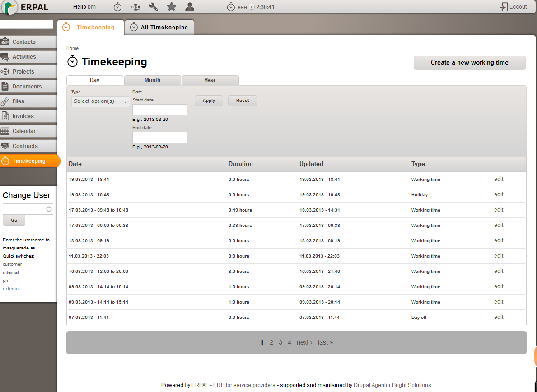Click the ERPAL duck logo
Viewport: 537px width, 392px height.
10,7
